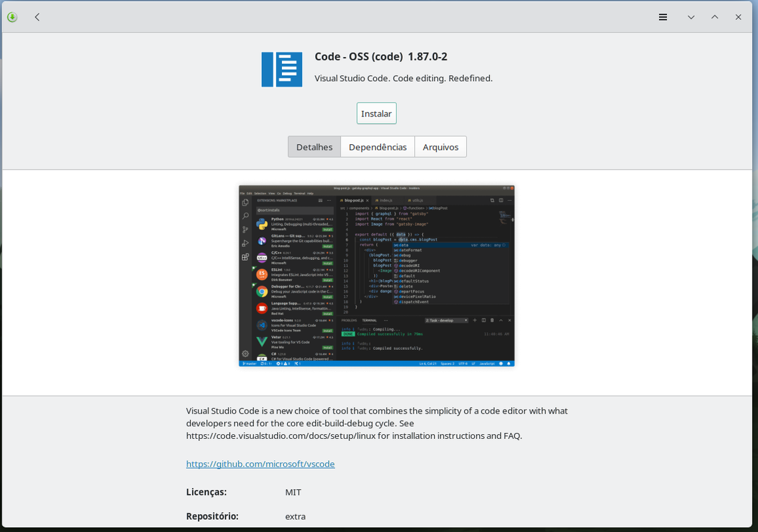Maximize the window with the up chevron
The image size is (758, 532).
coord(715,17)
